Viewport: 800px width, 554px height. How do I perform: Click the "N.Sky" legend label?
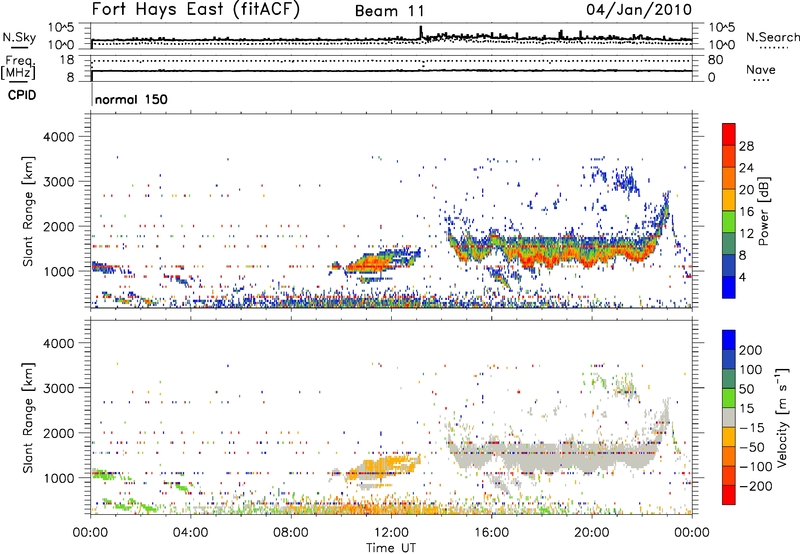pos(19,37)
